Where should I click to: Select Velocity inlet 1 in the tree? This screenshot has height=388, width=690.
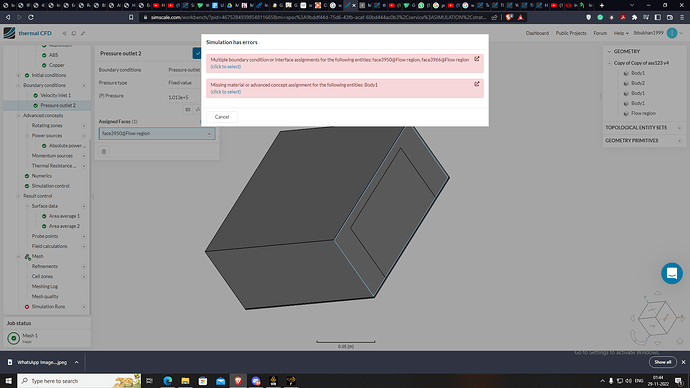pos(55,95)
